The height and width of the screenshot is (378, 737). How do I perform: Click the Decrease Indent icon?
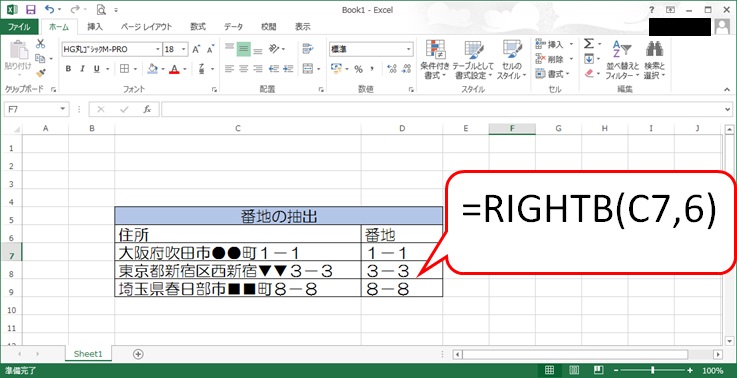tap(274, 69)
